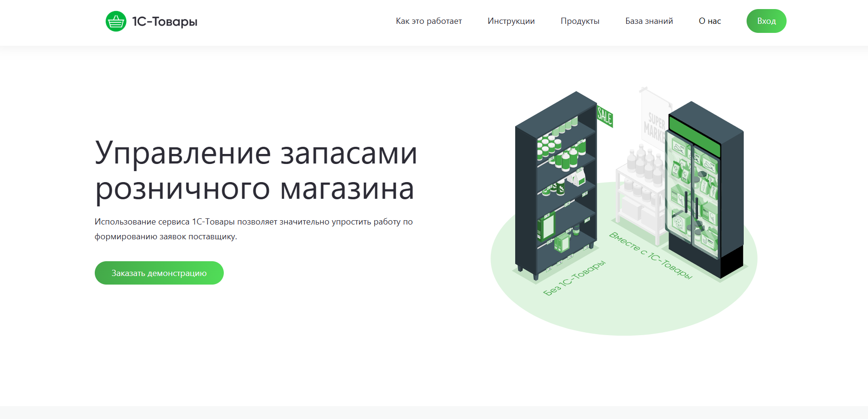Select the dark product shelf illustration

529,200
